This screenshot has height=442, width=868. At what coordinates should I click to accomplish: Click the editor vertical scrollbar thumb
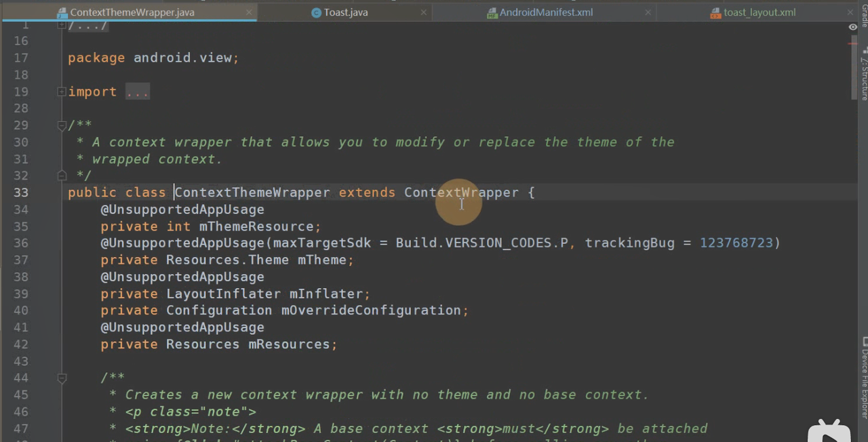pos(853,68)
